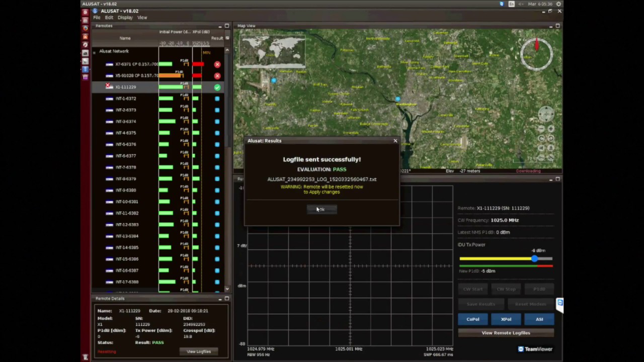The image size is (644, 362).
Task: Select the INT-11-6382 remote row
Action: (158, 213)
